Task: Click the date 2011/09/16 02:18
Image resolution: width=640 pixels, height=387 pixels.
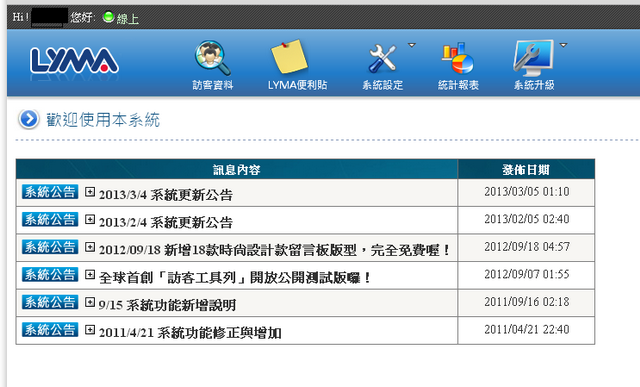Action: click(527, 302)
